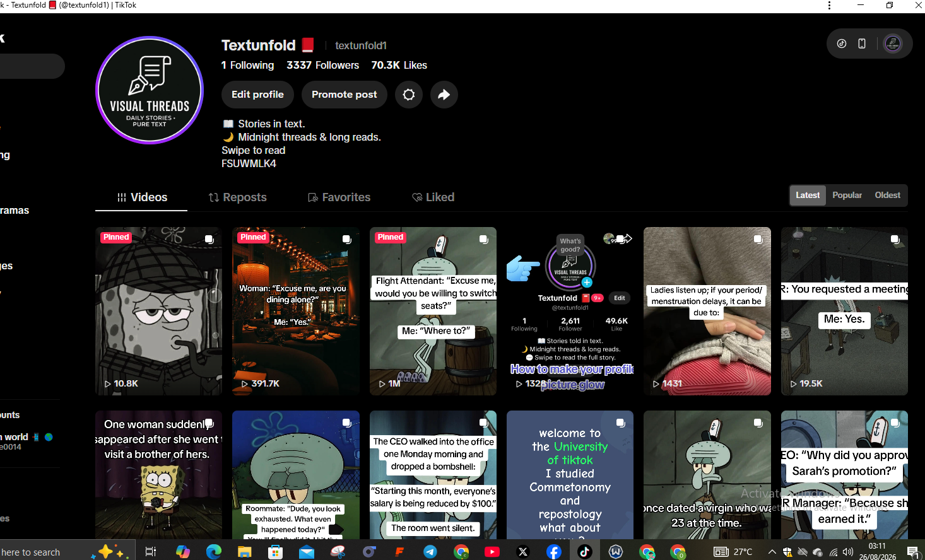925x560 pixels.
Task: Sort videos by Popular
Action: (847, 195)
